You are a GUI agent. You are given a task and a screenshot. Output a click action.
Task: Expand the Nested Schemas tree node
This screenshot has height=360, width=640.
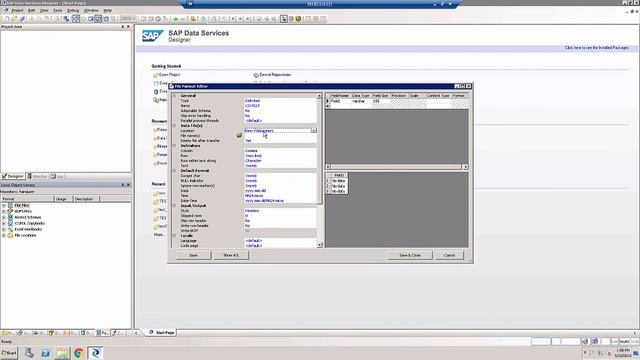[4, 218]
